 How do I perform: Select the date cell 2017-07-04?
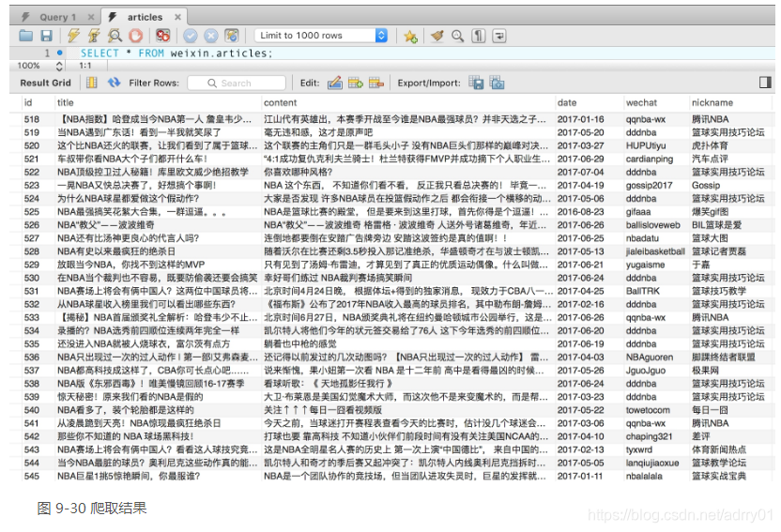coord(580,173)
